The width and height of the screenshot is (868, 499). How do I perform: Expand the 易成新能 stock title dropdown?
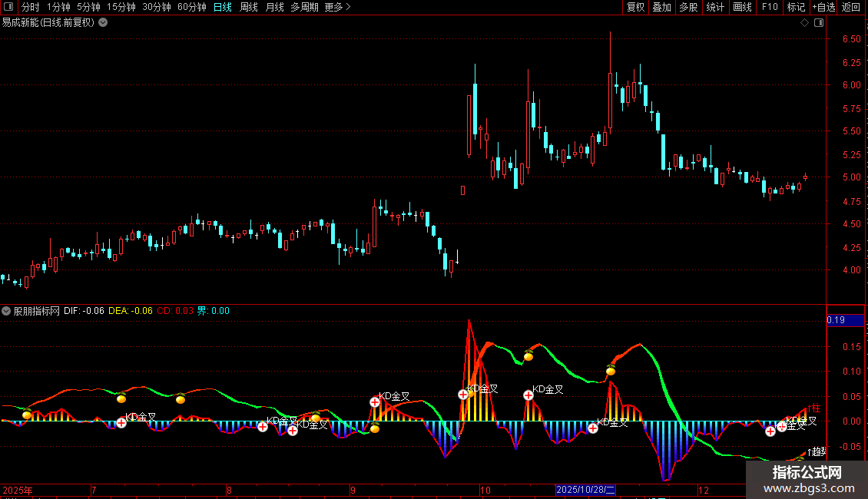pyautogui.click(x=104, y=23)
